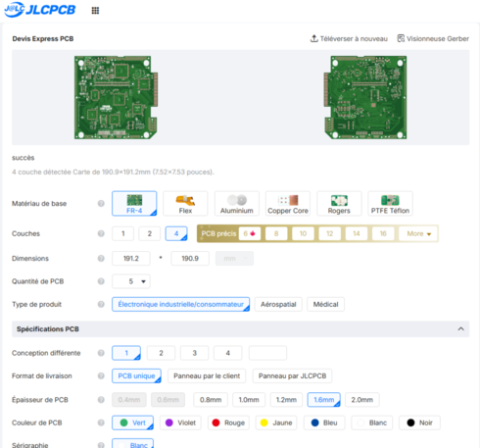
Task: Select PTFE Téflon base material
Action: 390,204
